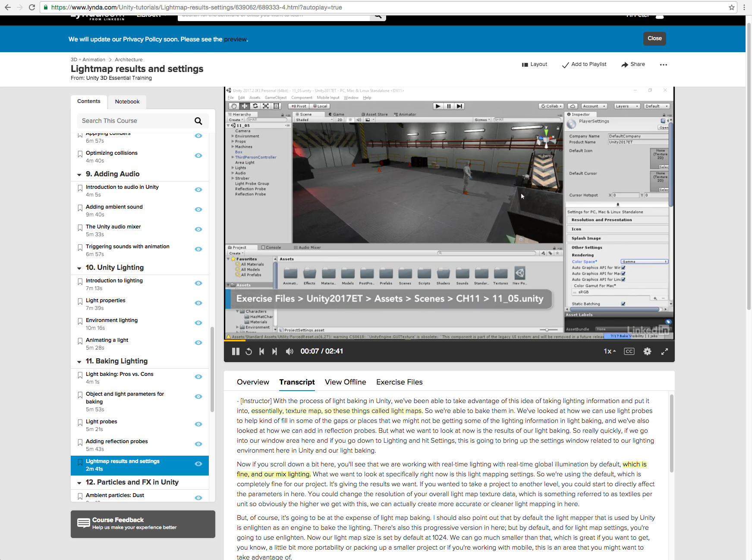The image size is (752, 560).
Task: Open the View Offline tab
Action: pyautogui.click(x=346, y=382)
